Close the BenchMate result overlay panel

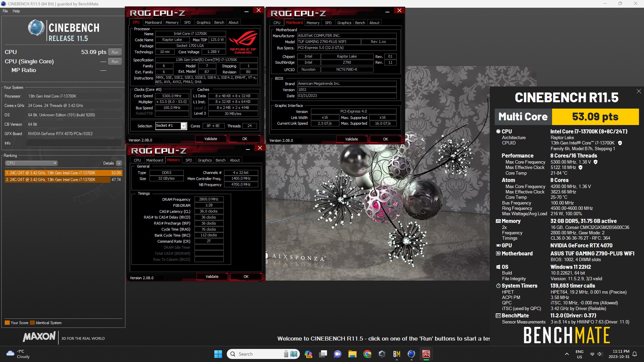639,91
